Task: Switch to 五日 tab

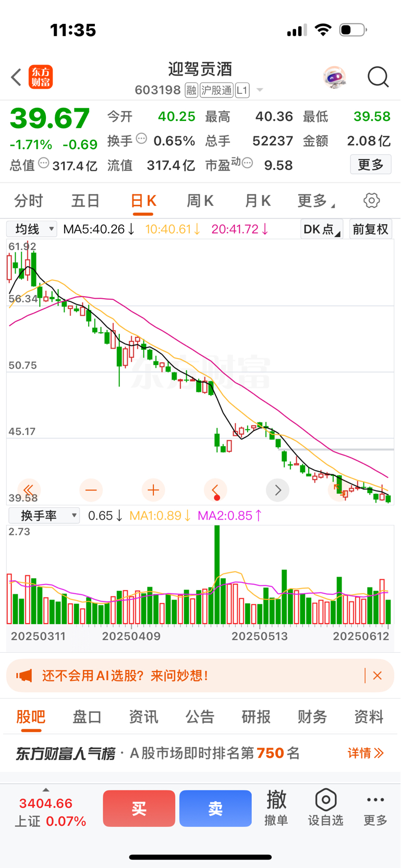Action: click(86, 201)
